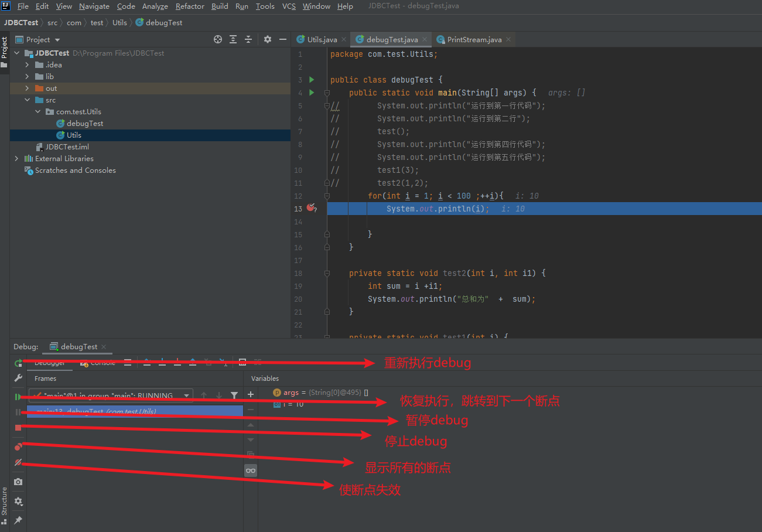Viewport: 762px width, 532px height.
Task: Click Run to Cursor icon
Action: [x=222, y=363]
